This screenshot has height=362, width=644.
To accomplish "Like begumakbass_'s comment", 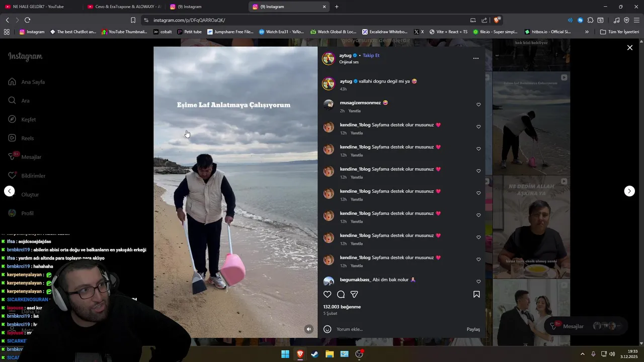I will point(478,282).
